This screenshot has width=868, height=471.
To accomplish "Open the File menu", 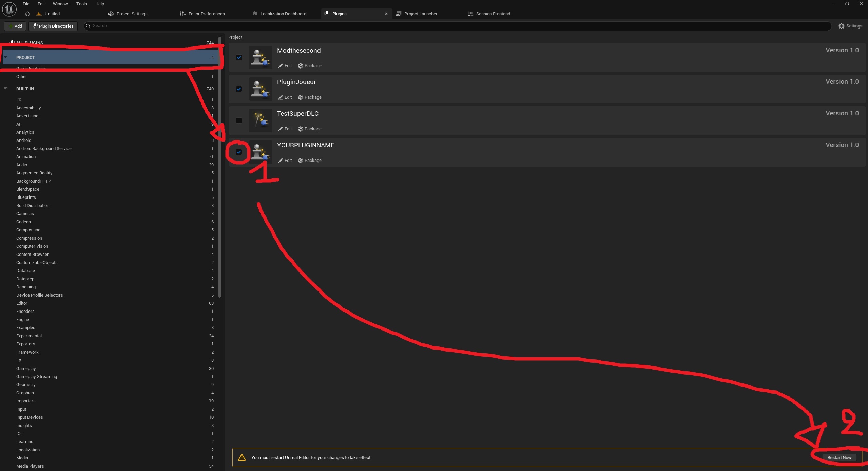I will 26,4.
